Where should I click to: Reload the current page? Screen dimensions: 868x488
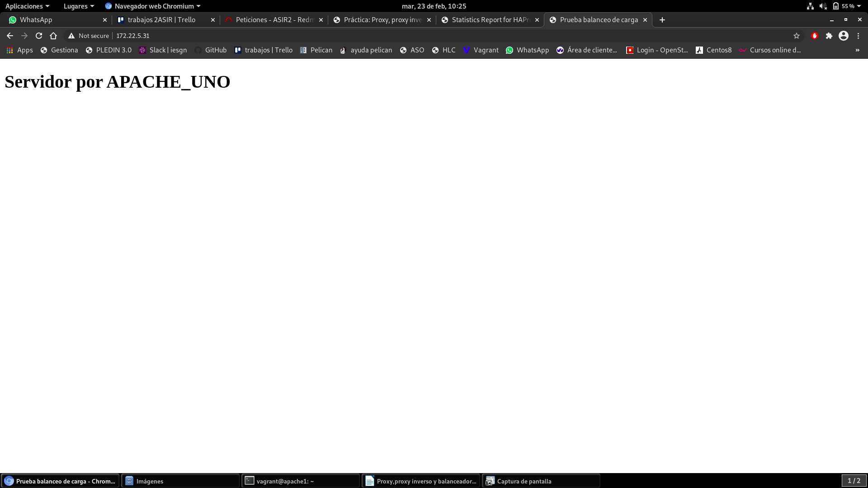tap(39, 36)
